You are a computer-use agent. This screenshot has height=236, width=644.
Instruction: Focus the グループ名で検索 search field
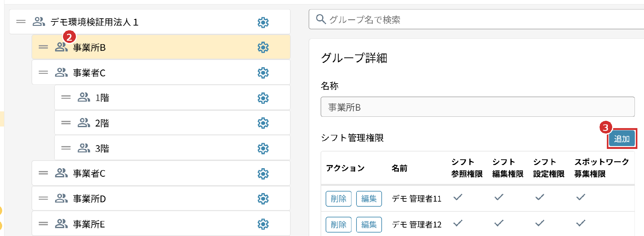point(476,19)
